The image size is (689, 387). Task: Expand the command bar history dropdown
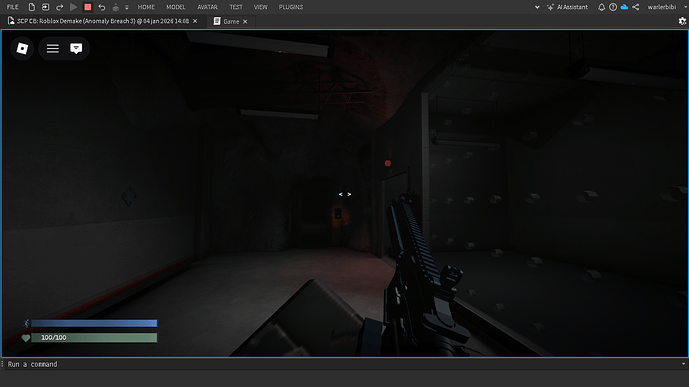point(683,364)
